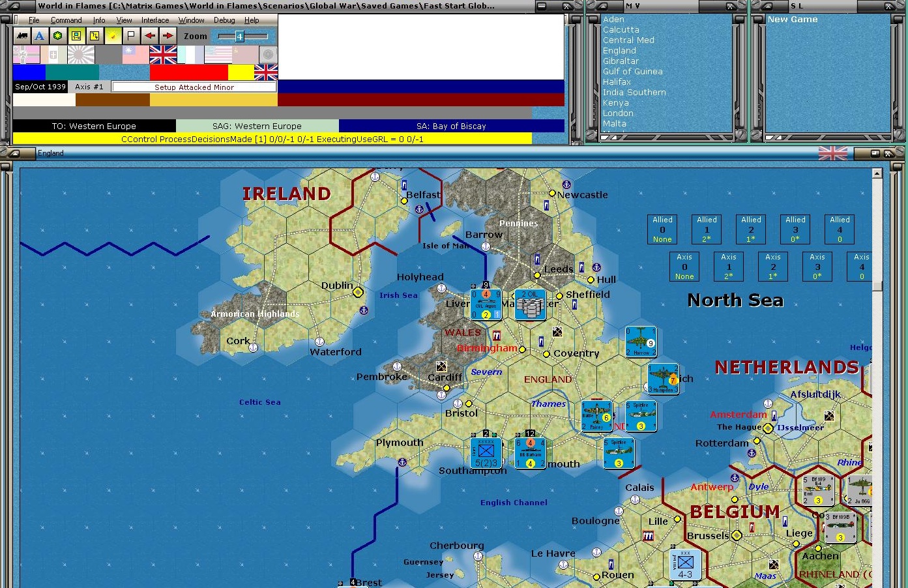Click the white flag toolbar icon
This screenshot has width=908, height=588.
click(131, 36)
